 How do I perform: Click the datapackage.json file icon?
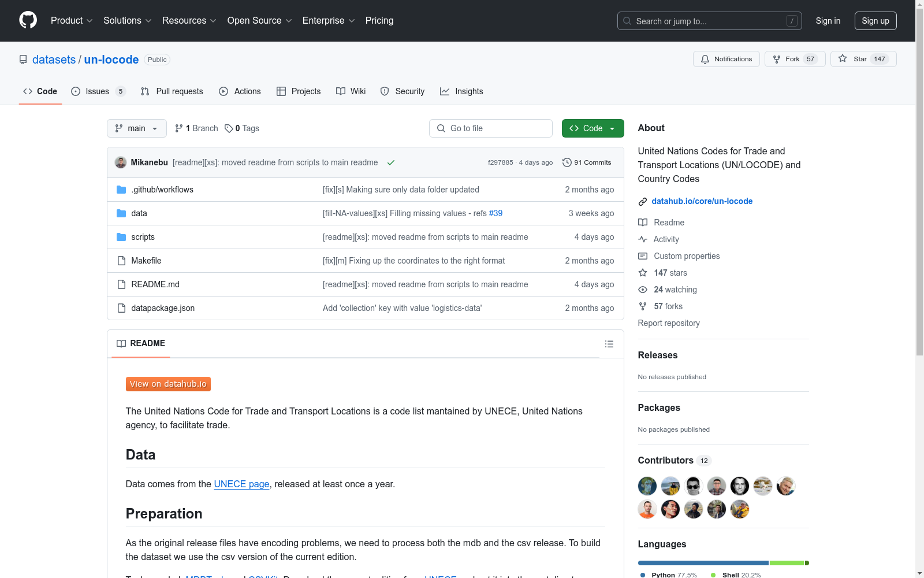(121, 308)
